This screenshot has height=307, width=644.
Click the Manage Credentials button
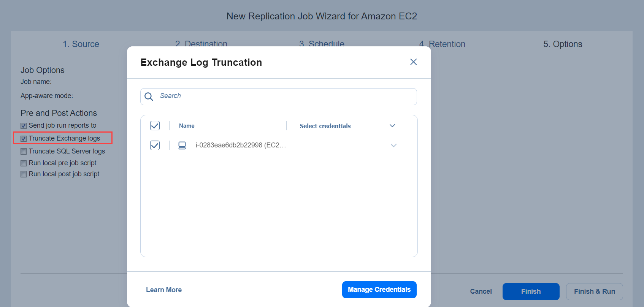click(379, 290)
